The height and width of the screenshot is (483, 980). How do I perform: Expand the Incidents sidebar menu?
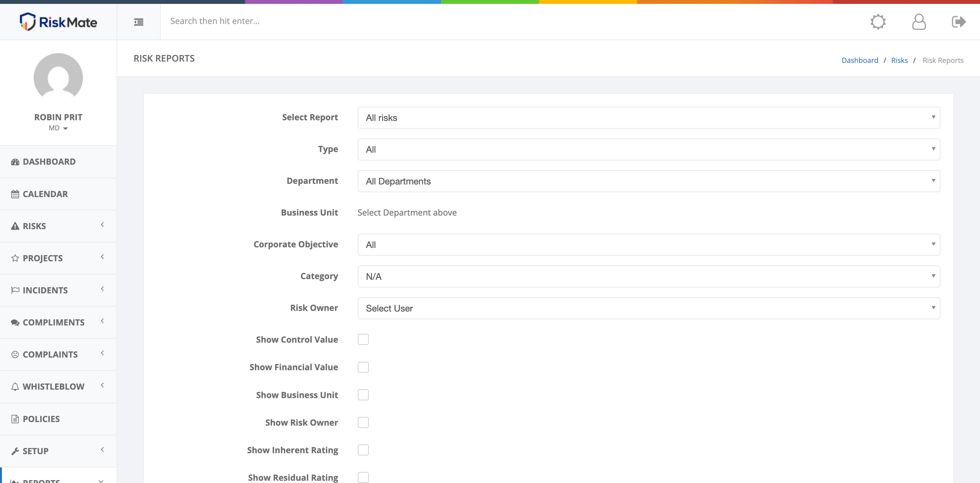(58, 290)
